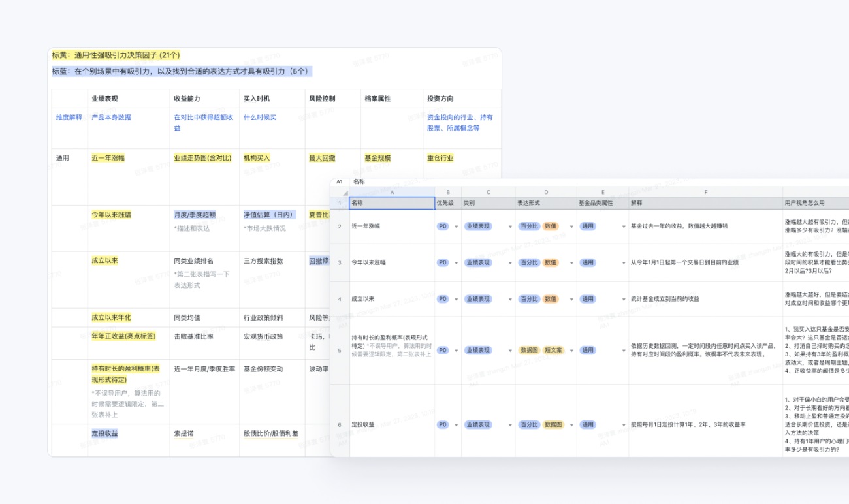849x504 pixels.
Task: Select column header F
Action: [706, 193]
